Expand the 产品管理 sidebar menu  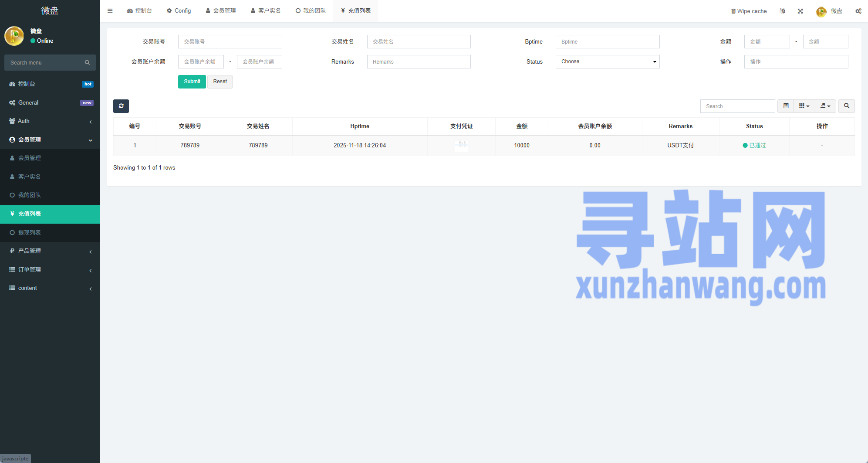pyautogui.click(x=50, y=251)
